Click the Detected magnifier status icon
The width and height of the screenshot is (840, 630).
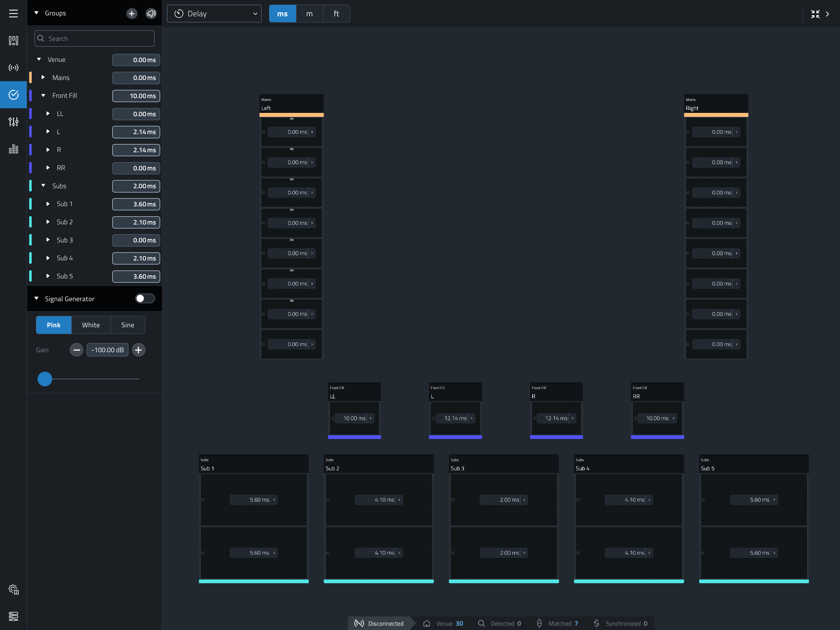481,623
